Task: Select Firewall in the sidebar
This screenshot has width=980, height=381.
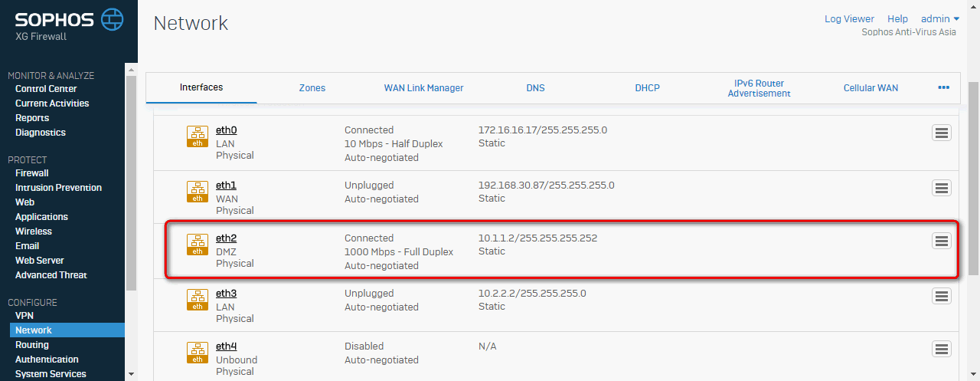Action: pyautogui.click(x=32, y=173)
